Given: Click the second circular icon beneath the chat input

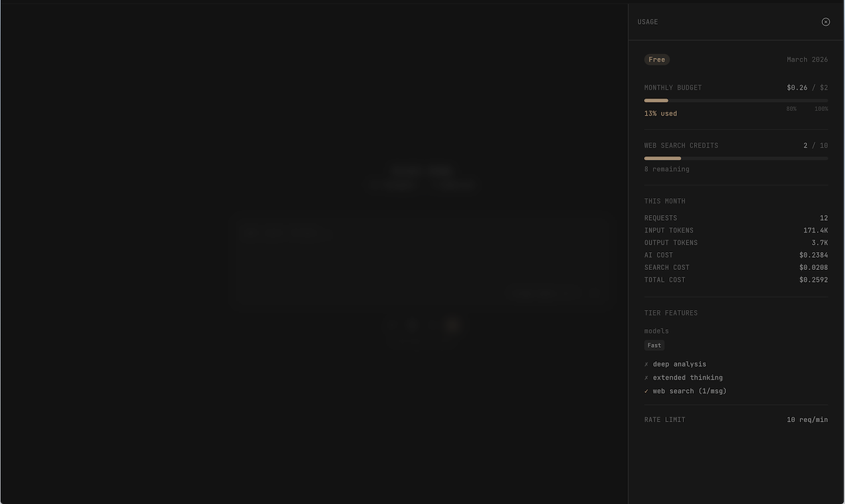Looking at the screenshot, I should coord(411,325).
